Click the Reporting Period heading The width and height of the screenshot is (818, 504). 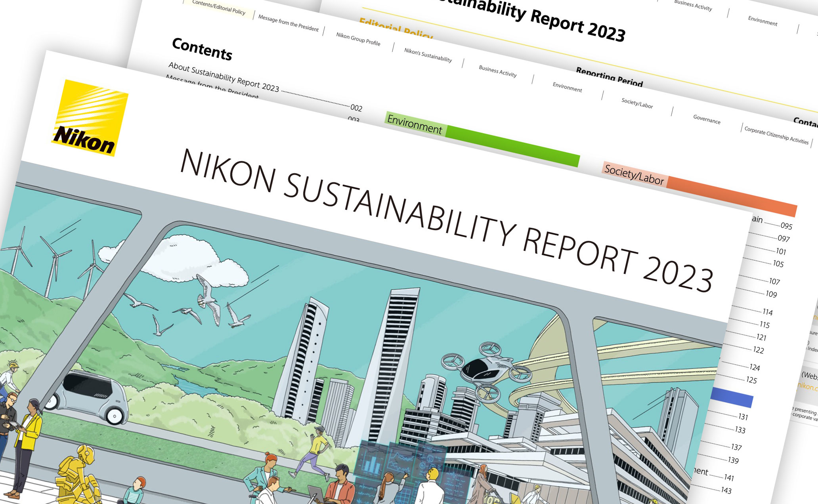pos(609,77)
